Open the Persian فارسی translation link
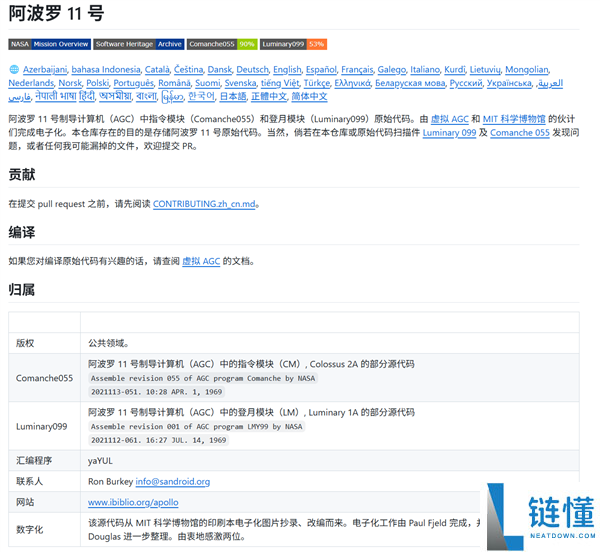The image size is (600, 552). click(20, 97)
